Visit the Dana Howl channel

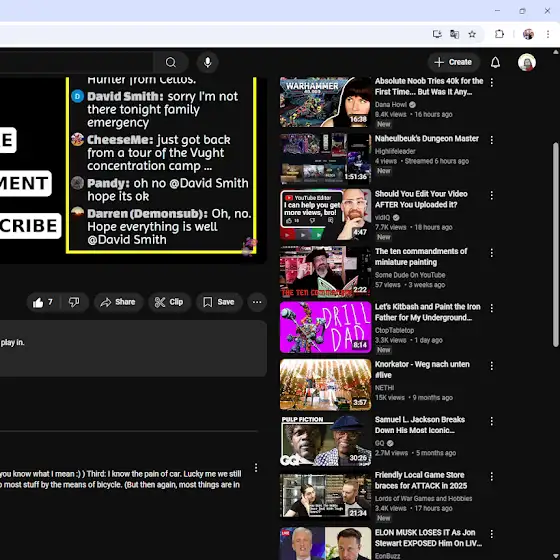pyautogui.click(x=391, y=105)
